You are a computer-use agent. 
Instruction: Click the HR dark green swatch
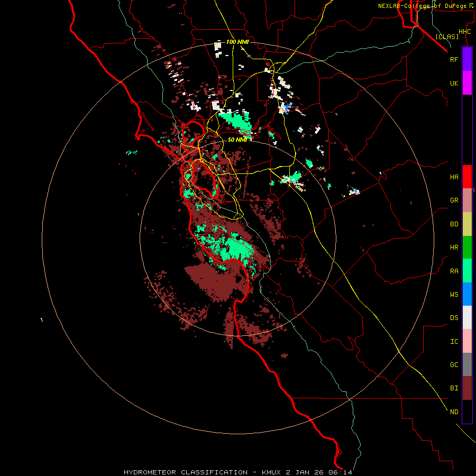[x=467, y=248]
